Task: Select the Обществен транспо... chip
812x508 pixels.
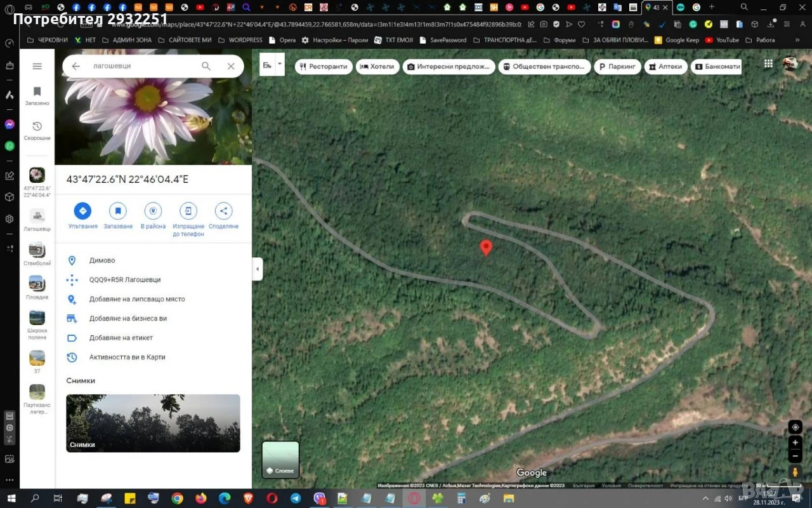Action: (544, 67)
